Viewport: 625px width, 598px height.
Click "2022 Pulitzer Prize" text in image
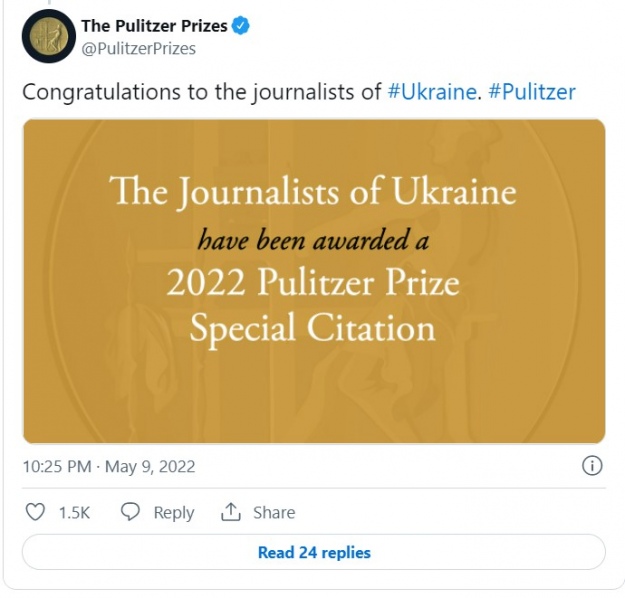click(x=312, y=283)
